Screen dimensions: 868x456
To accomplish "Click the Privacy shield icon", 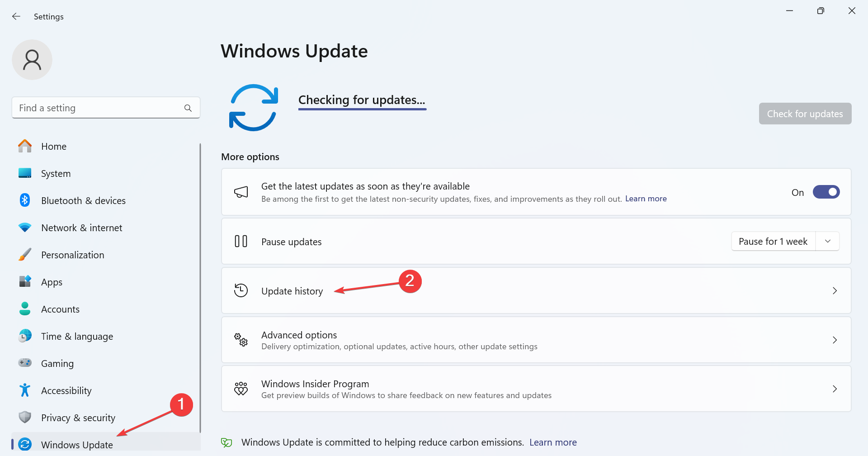I will (x=25, y=417).
